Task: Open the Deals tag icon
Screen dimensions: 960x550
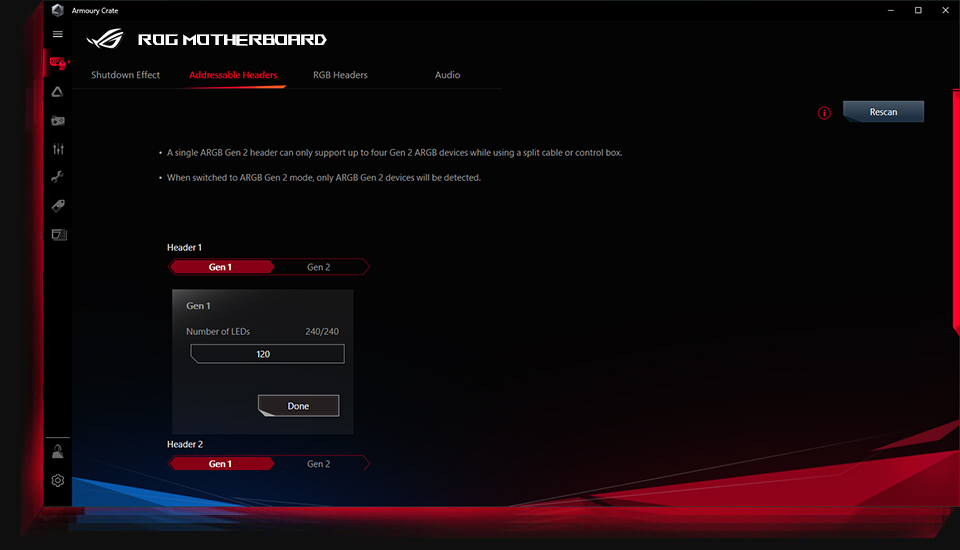Action: pos(58,206)
